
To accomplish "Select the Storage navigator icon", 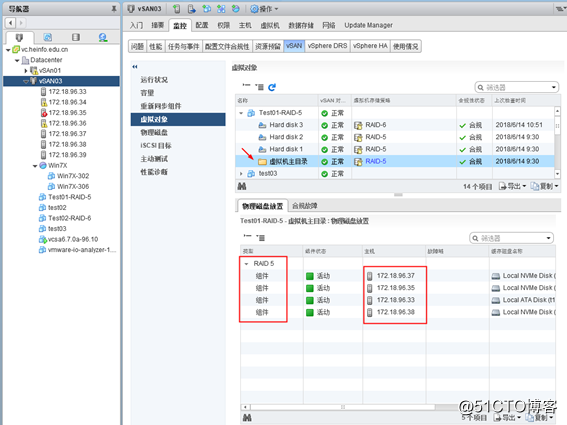I will tap(76, 37).
